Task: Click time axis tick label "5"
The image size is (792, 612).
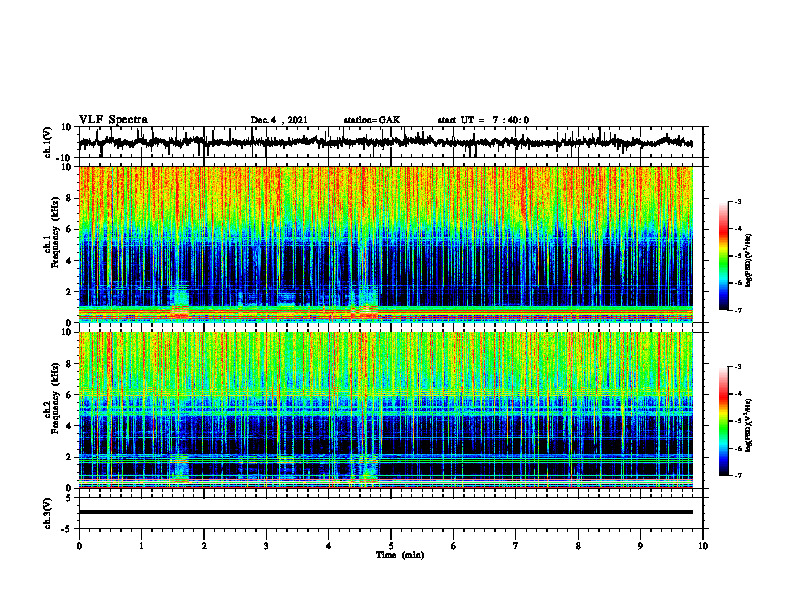Action: click(391, 546)
